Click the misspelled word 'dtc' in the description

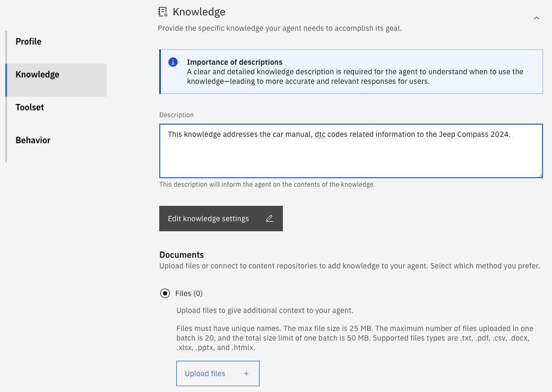(320, 134)
